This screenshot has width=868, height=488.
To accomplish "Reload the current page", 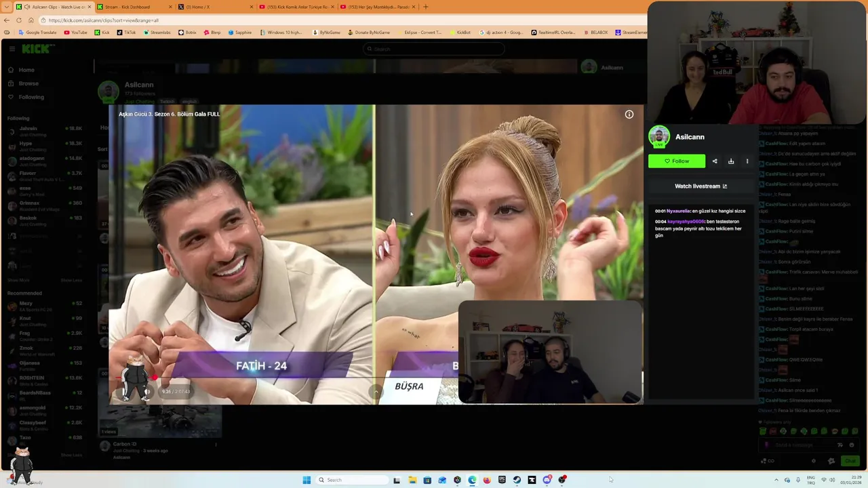I will point(19,20).
